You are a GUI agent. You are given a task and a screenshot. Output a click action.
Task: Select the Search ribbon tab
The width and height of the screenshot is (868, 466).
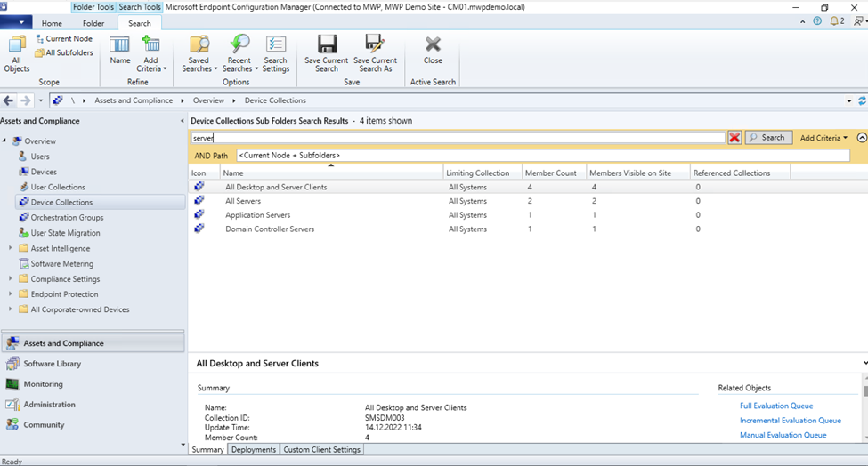[x=140, y=23]
